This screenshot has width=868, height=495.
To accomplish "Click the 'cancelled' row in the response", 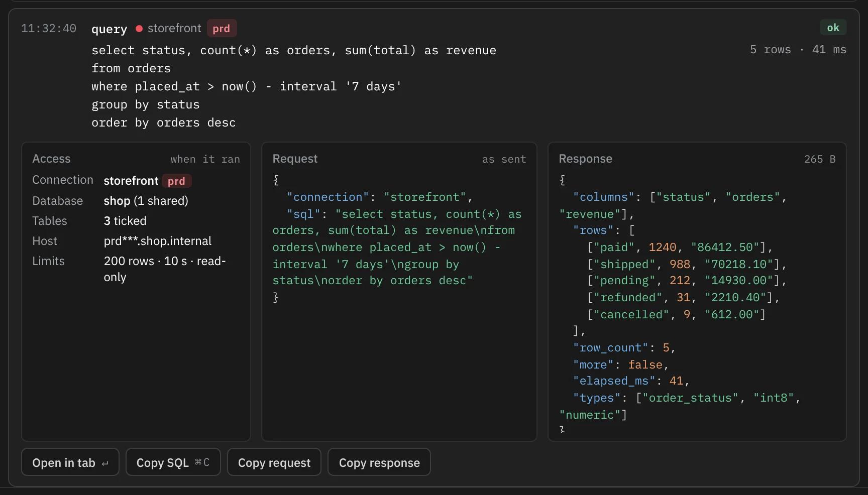I will (676, 315).
